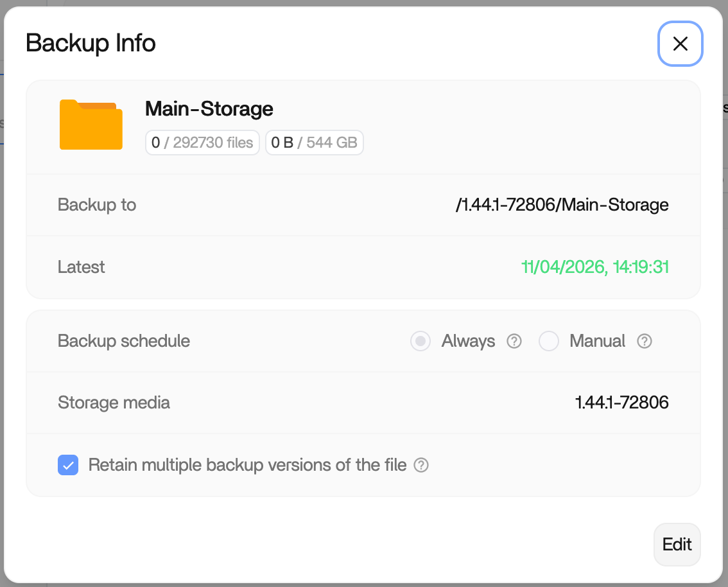Click the Retain multiple backup versions label text
The width and height of the screenshot is (728, 587).
(x=247, y=465)
